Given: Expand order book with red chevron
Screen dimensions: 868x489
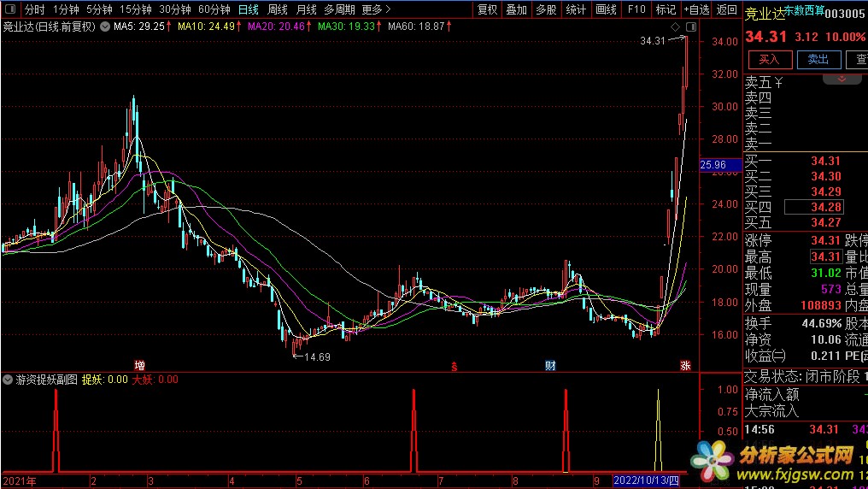Looking at the screenshot, I should [842, 80].
